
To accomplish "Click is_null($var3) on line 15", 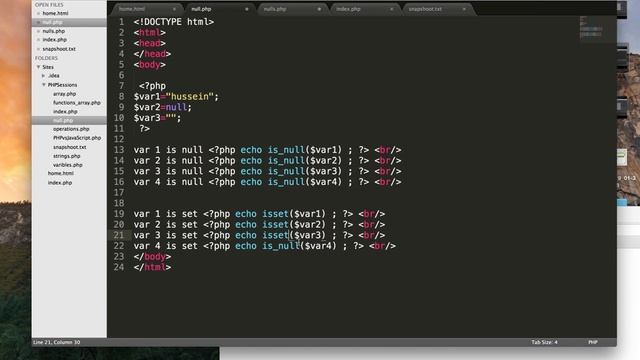I will [x=304, y=171].
